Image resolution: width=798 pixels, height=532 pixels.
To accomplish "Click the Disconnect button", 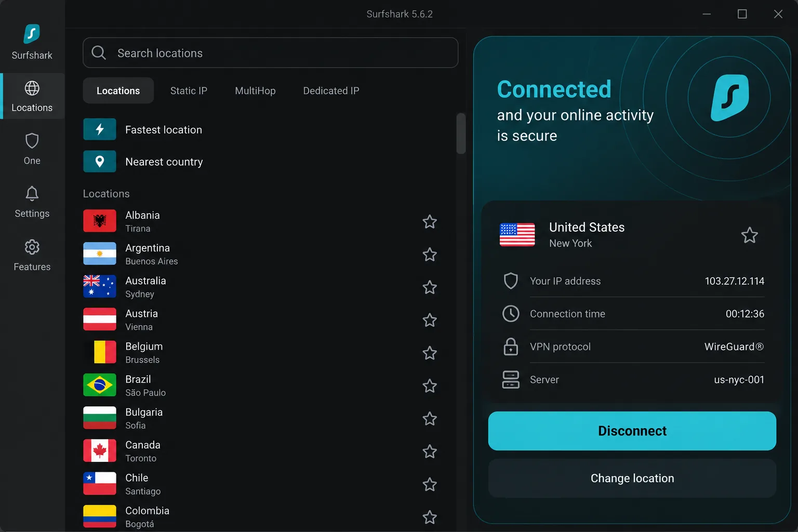I will 632,431.
